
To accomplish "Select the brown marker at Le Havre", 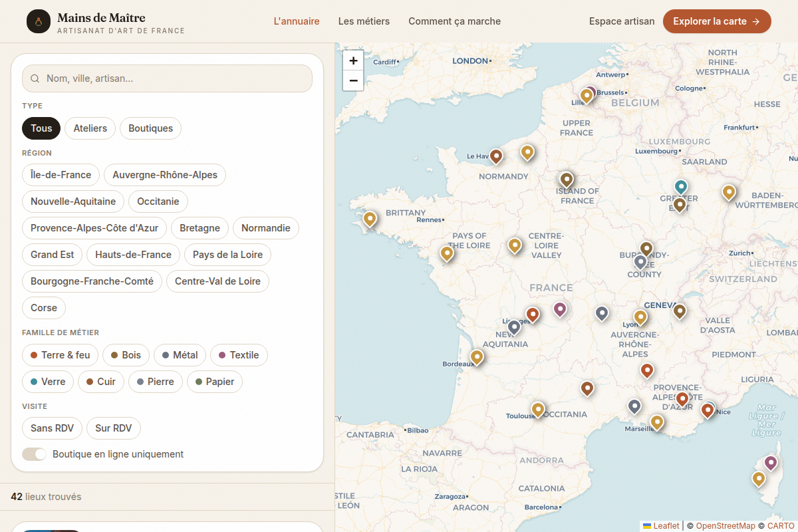I will pos(495,157).
